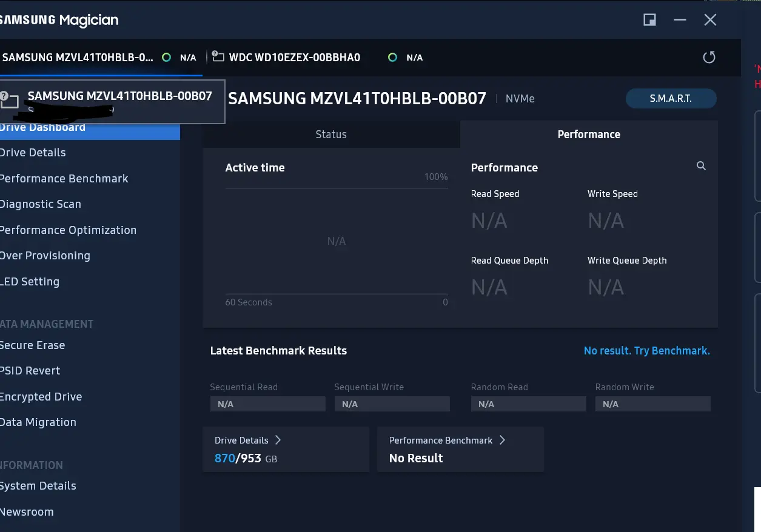This screenshot has height=532, width=761.
Task: Click the drive icon in the tooltip popup
Action: (x=8, y=99)
